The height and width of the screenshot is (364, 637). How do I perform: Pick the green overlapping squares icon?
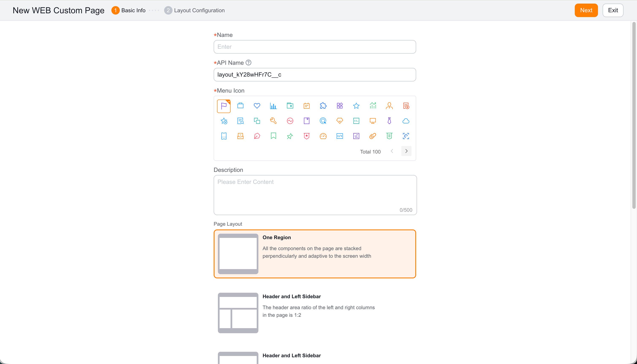(257, 121)
